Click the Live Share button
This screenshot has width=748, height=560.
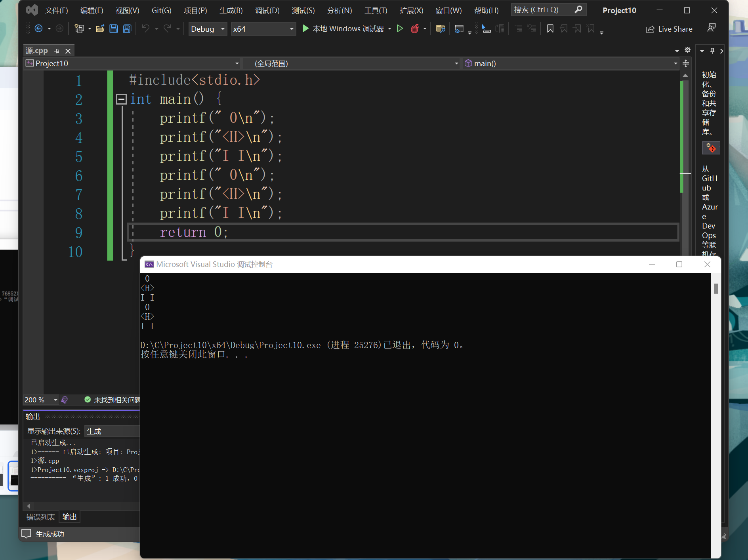click(669, 29)
